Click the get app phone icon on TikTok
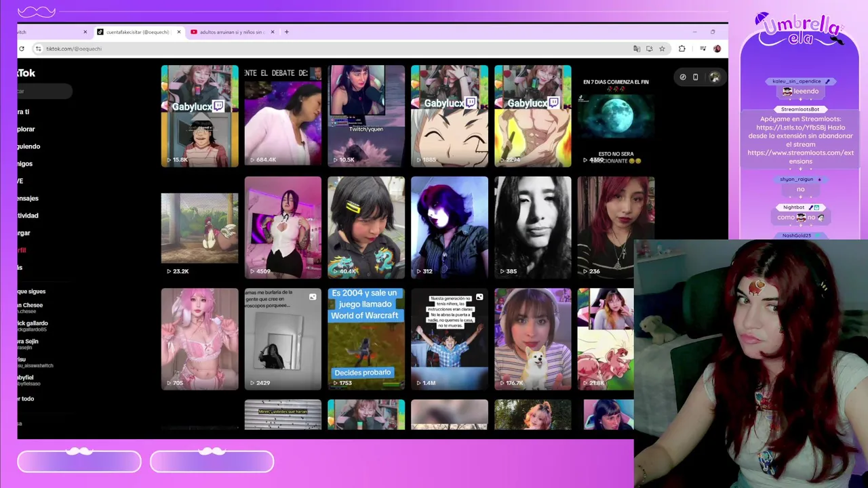The height and width of the screenshot is (488, 868). pos(695,77)
